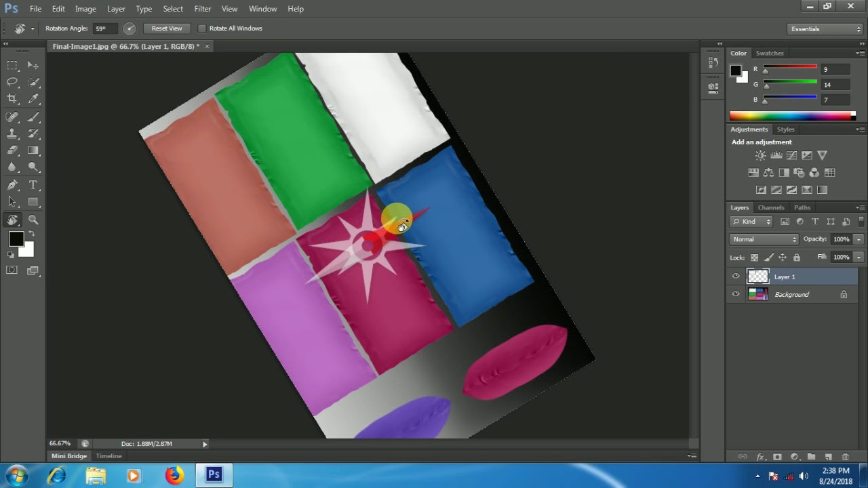Add a Hue/Saturation adjustment
Viewport: 868px width, 488px height.
(x=753, y=173)
